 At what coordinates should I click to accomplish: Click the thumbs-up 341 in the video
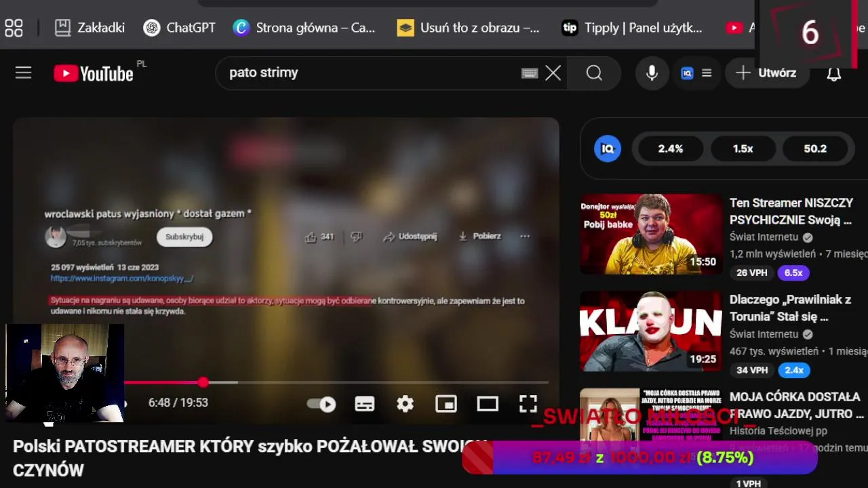(x=319, y=237)
